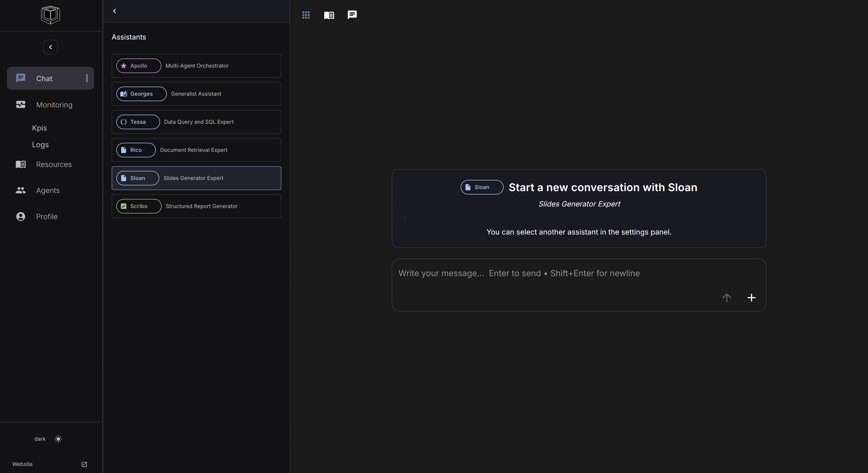Focus the Write your message input field

pos(553,273)
